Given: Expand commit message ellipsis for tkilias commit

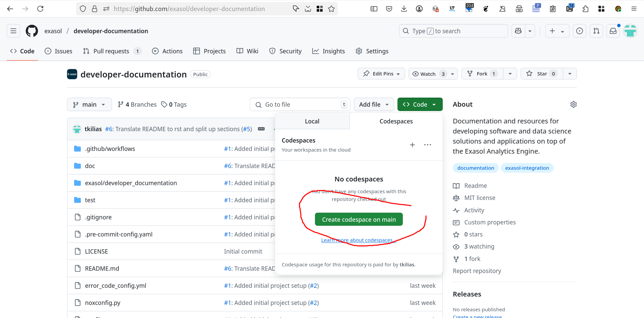Looking at the screenshot, I should [261, 129].
